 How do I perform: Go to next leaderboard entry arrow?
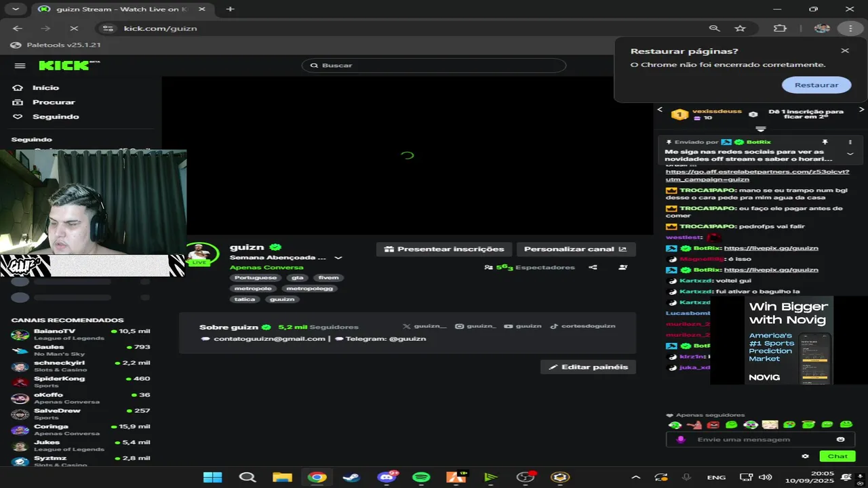[x=862, y=110]
